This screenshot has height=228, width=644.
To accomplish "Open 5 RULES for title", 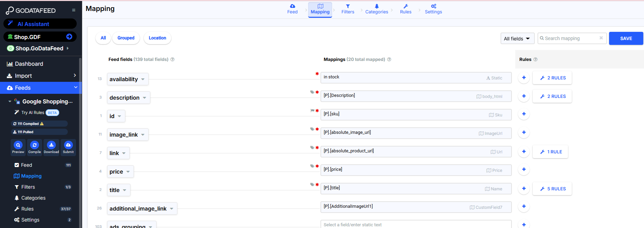I will point(552,189).
